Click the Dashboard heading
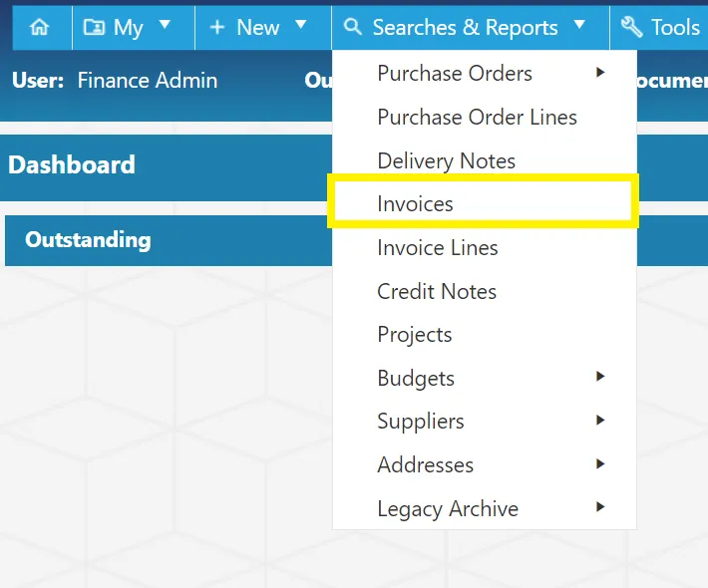 pos(72,164)
